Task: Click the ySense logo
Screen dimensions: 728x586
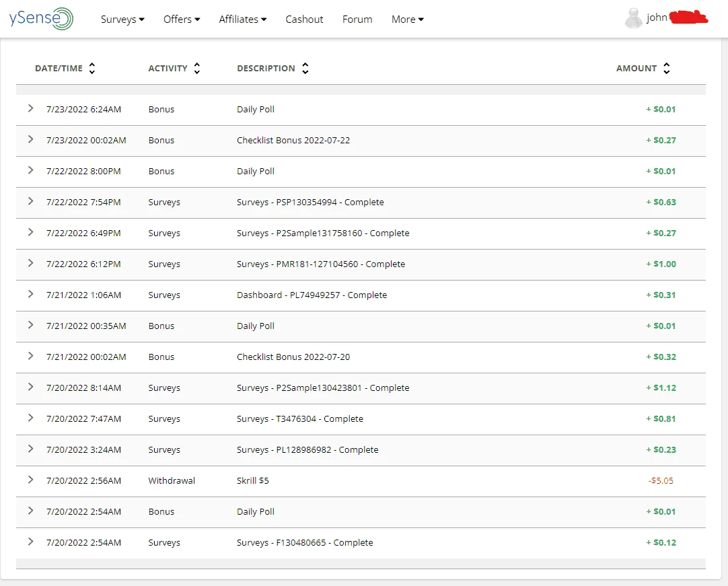Action: pyautogui.click(x=41, y=19)
